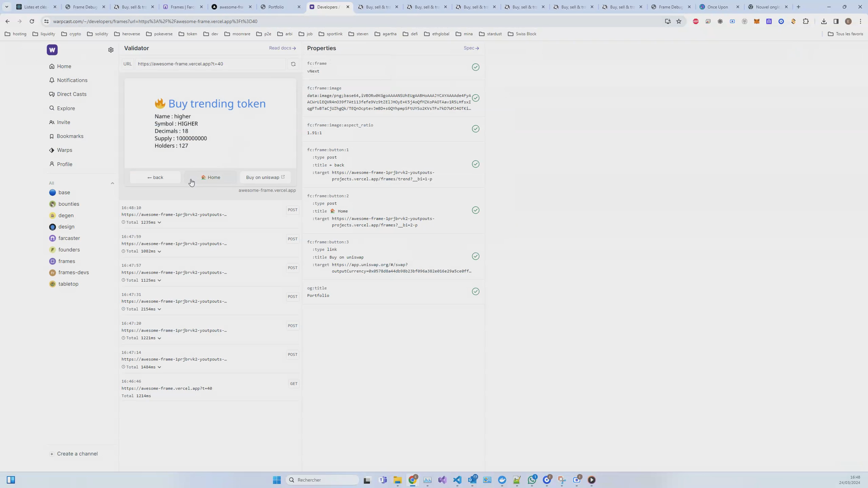Open the Spec link
Viewport: 868px width, 488px height.
(x=471, y=48)
